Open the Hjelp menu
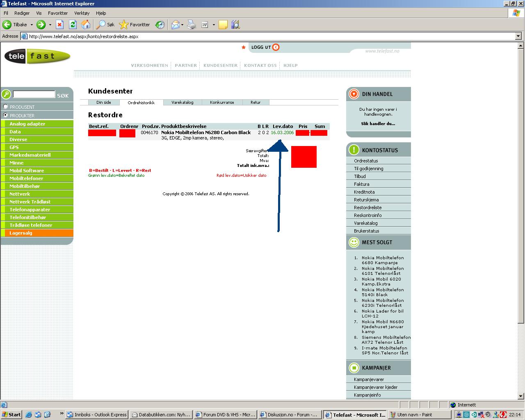Screen dimensions: 525x420 coord(101,13)
